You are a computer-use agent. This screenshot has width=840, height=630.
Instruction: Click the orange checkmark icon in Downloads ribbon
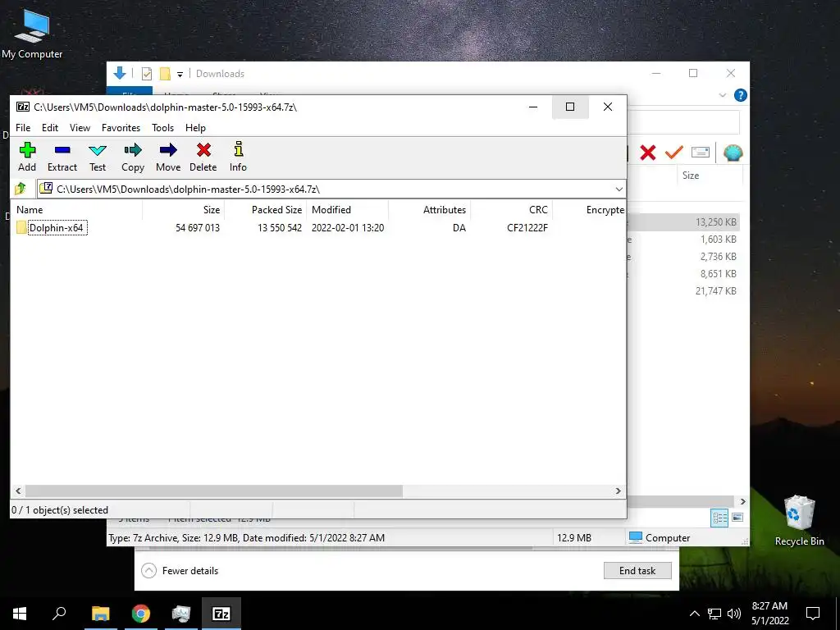[674, 153]
